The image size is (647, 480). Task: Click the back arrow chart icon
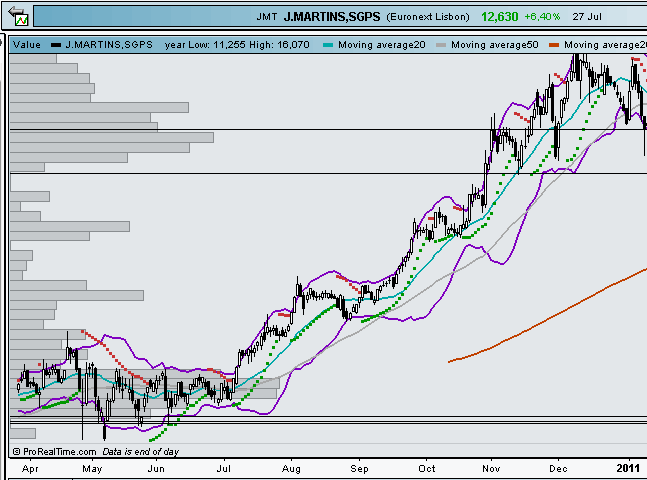pyautogui.click(x=18, y=16)
